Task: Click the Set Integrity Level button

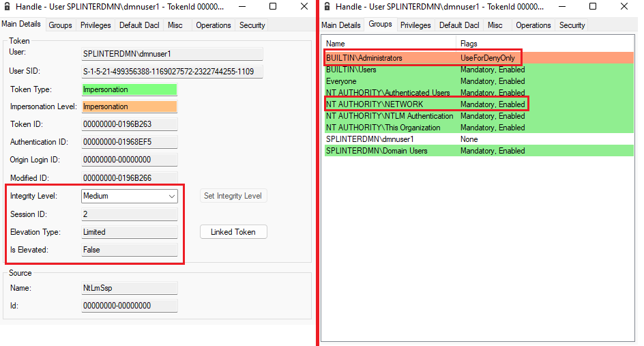Action: (233, 196)
